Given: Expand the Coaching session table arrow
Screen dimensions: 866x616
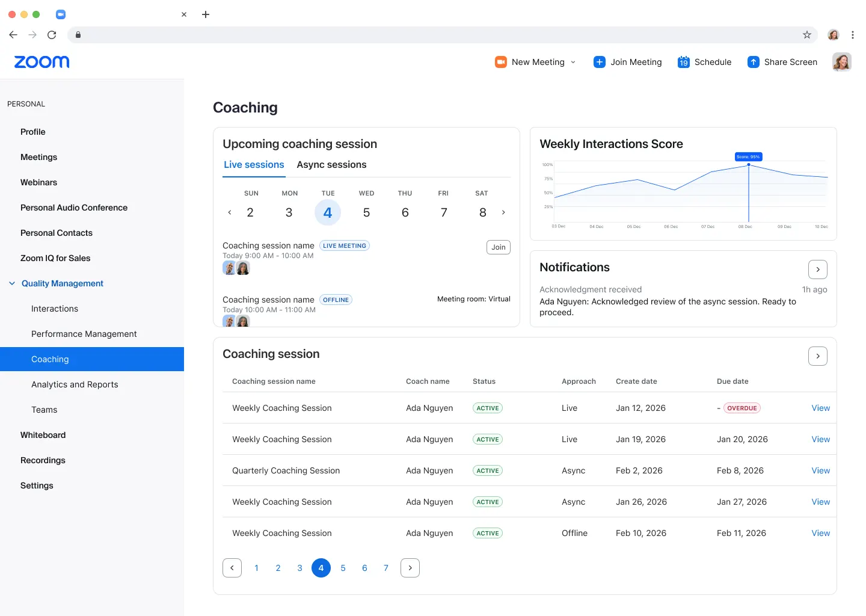Looking at the screenshot, I should [817, 356].
